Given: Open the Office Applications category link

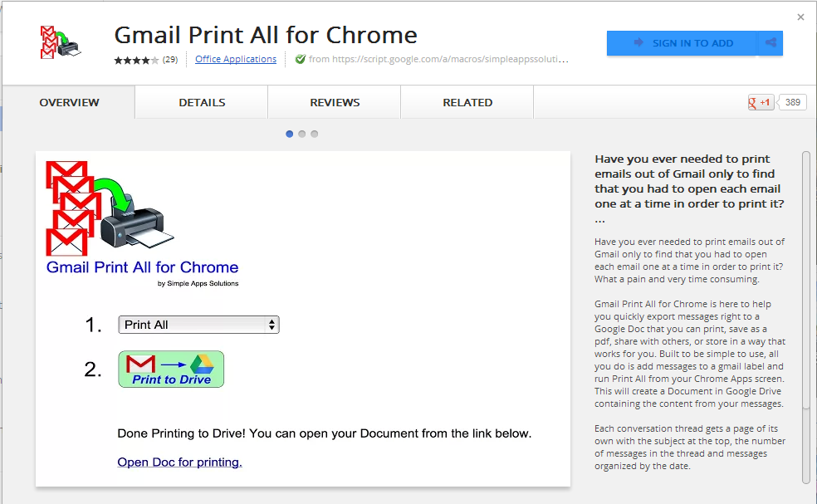Looking at the screenshot, I should point(236,60).
